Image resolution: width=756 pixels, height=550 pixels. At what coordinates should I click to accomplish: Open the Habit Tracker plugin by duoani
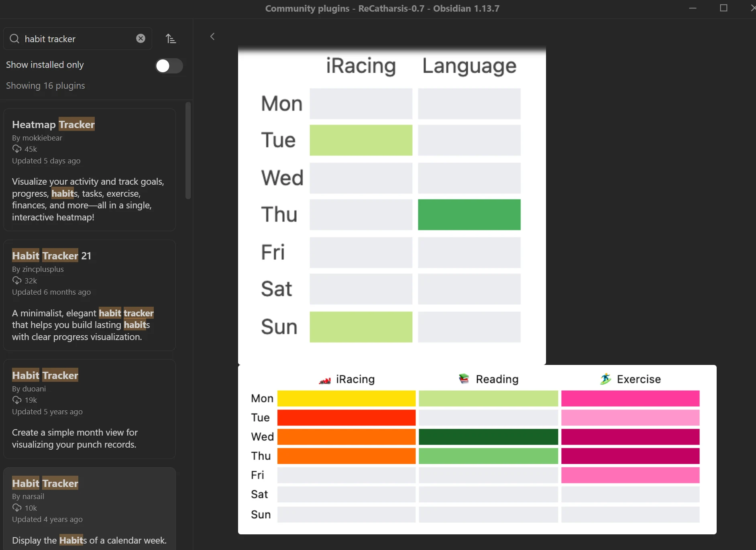[x=90, y=409]
